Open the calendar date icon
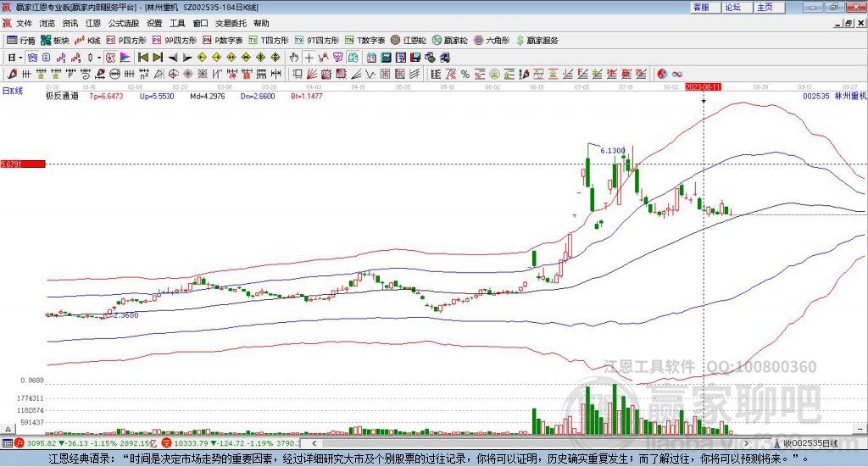 (x=371, y=58)
